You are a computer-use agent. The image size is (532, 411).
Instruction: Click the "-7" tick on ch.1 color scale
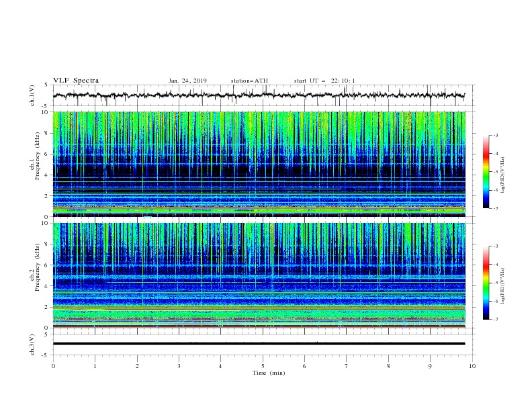coord(495,208)
